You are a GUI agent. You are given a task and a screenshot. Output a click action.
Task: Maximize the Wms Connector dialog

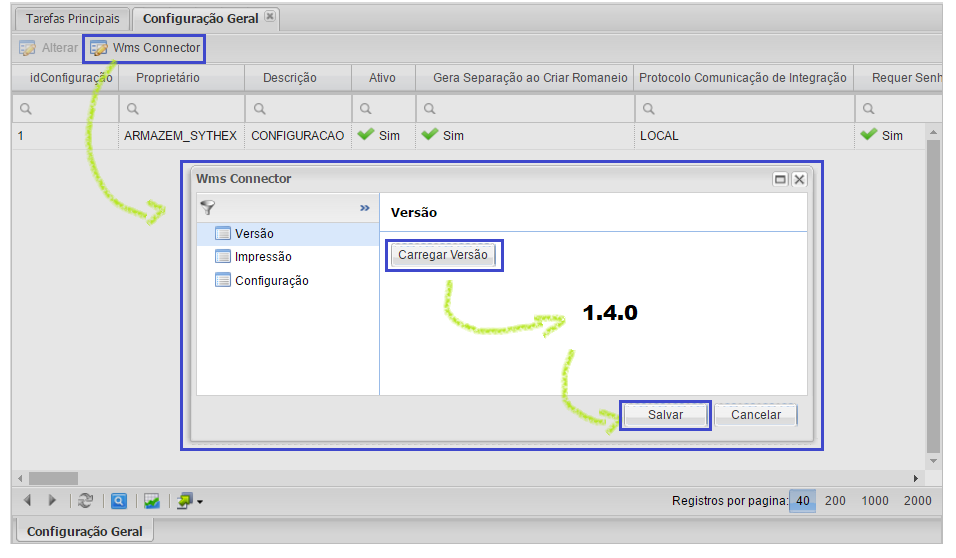[780, 179]
